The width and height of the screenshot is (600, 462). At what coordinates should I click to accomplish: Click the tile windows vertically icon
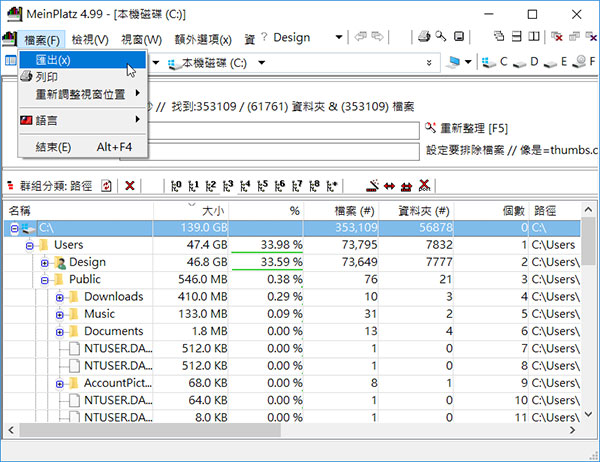[x=534, y=36]
